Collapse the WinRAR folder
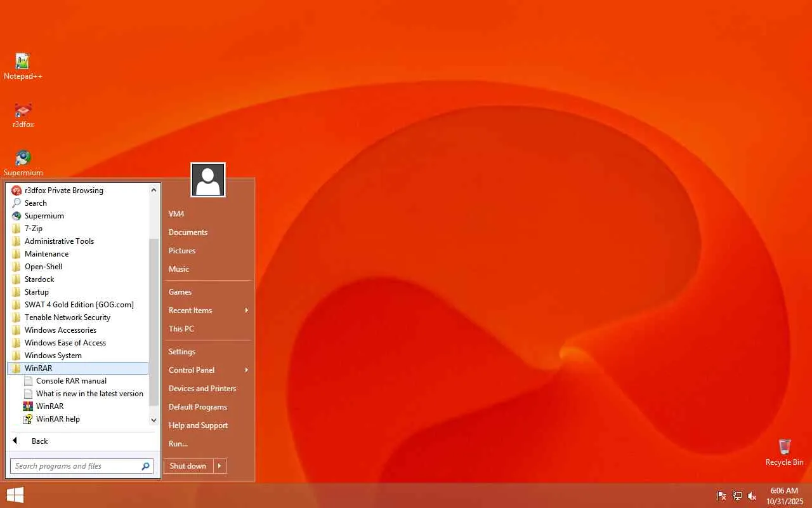The width and height of the screenshot is (812, 508). [77, 368]
